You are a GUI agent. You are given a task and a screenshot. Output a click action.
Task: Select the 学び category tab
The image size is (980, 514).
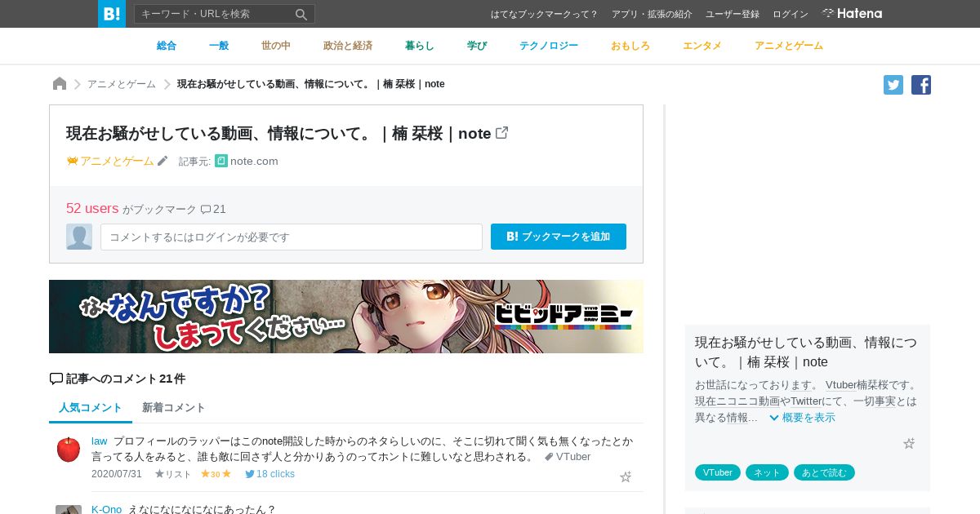(x=477, y=46)
